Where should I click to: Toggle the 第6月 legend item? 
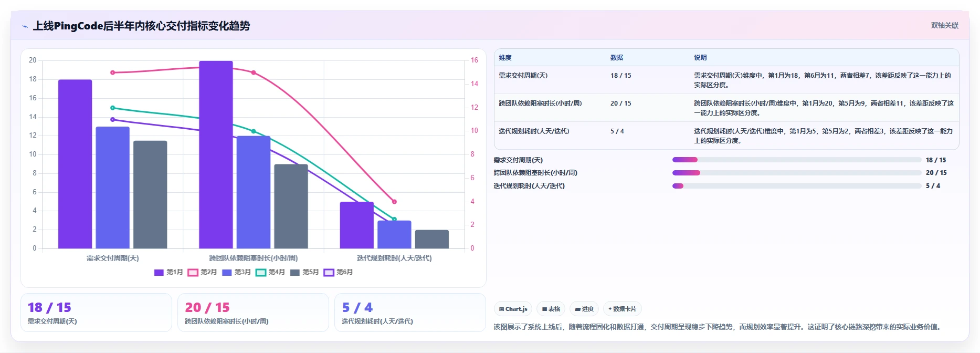pyautogui.click(x=338, y=272)
